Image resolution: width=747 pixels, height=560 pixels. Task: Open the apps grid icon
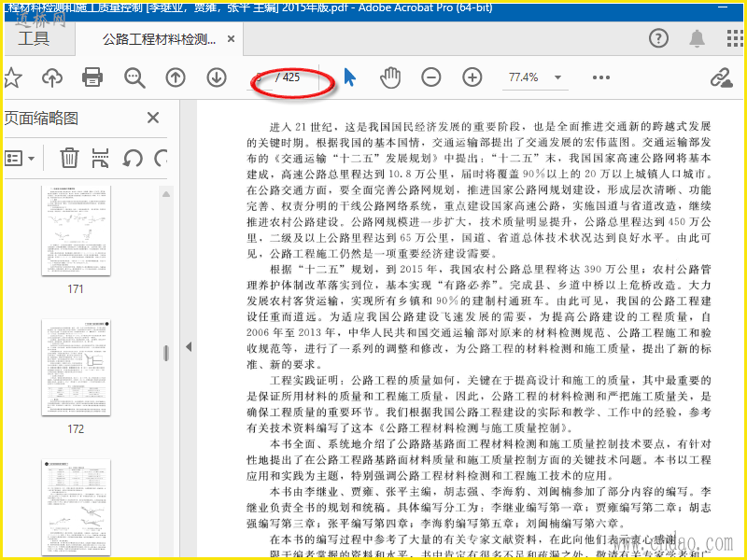(735, 38)
